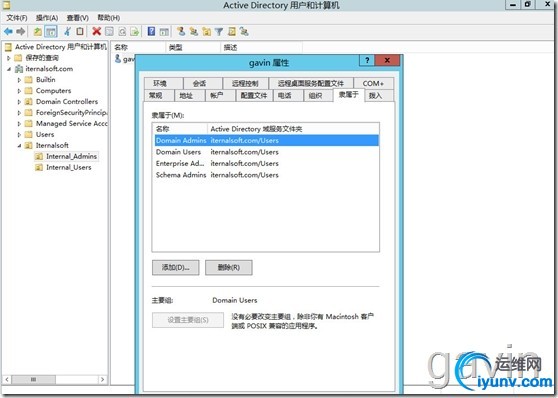Click the help ? button in gavin dialog

coord(367,61)
